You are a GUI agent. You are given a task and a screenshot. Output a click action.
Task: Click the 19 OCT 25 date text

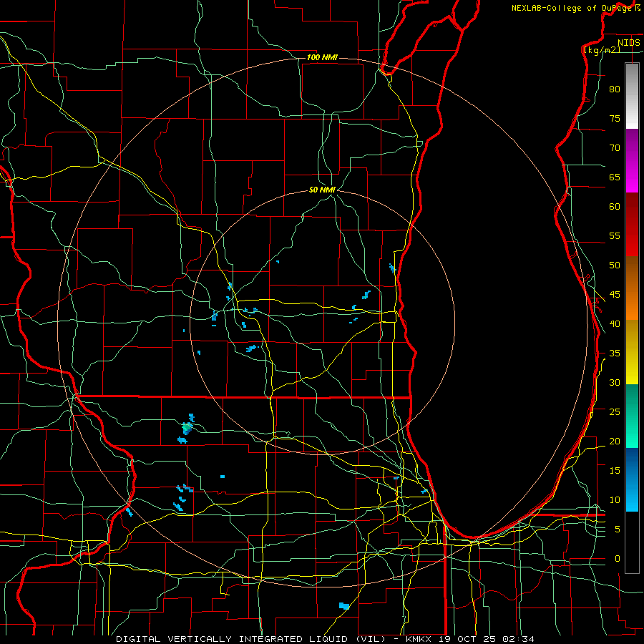pyautogui.click(x=468, y=639)
